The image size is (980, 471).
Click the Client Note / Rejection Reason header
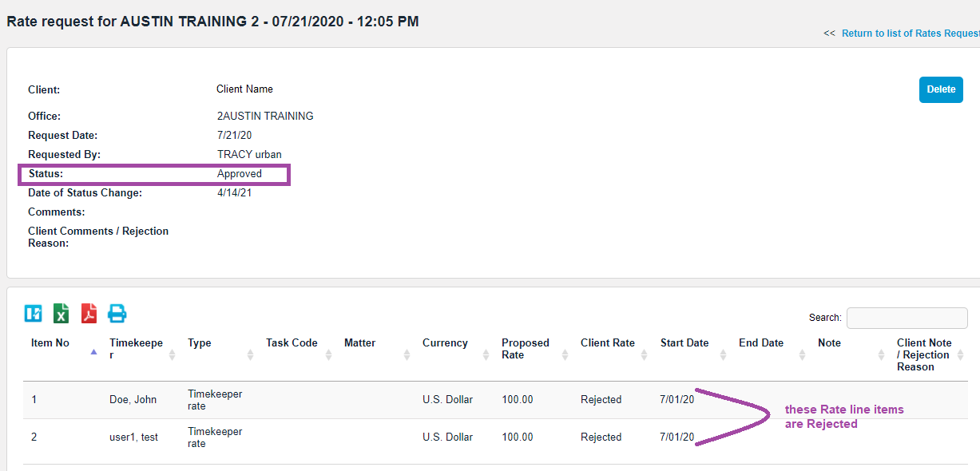point(923,354)
